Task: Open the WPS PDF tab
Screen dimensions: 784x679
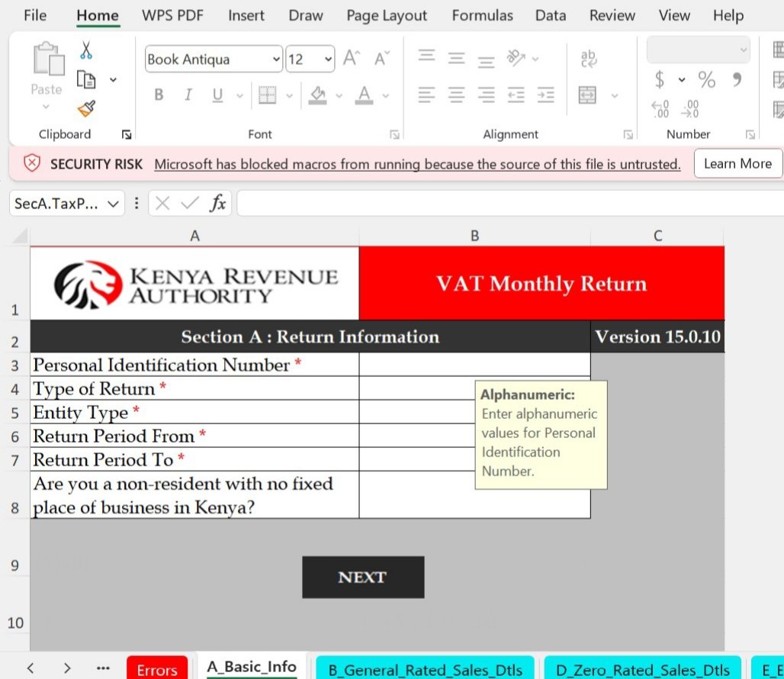Action: [172, 15]
